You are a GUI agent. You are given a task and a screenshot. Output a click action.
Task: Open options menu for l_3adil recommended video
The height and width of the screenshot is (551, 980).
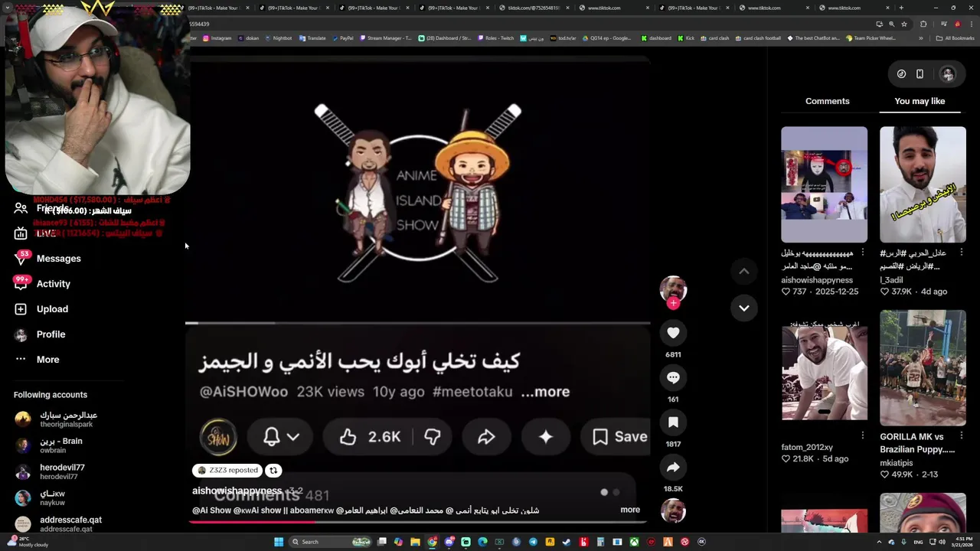click(962, 253)
